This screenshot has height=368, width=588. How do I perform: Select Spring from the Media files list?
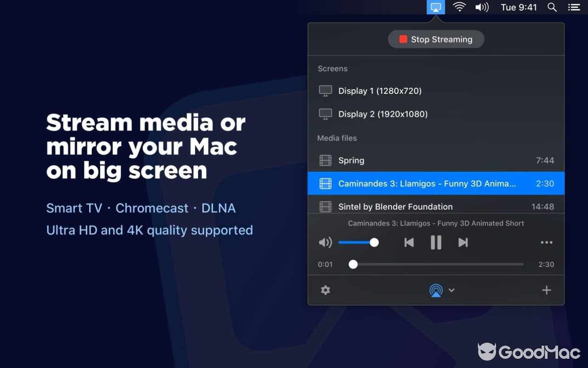pos(351,160)
